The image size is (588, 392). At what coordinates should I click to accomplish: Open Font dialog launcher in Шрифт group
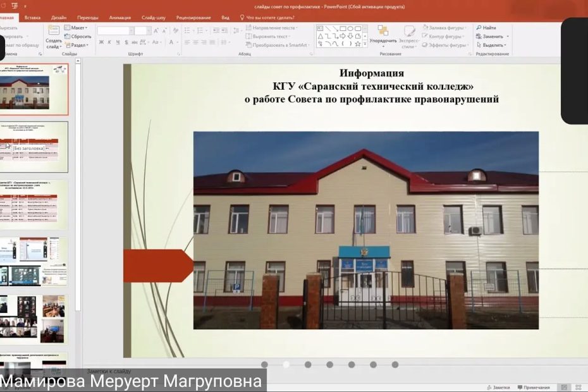click(x=178, y=54)
